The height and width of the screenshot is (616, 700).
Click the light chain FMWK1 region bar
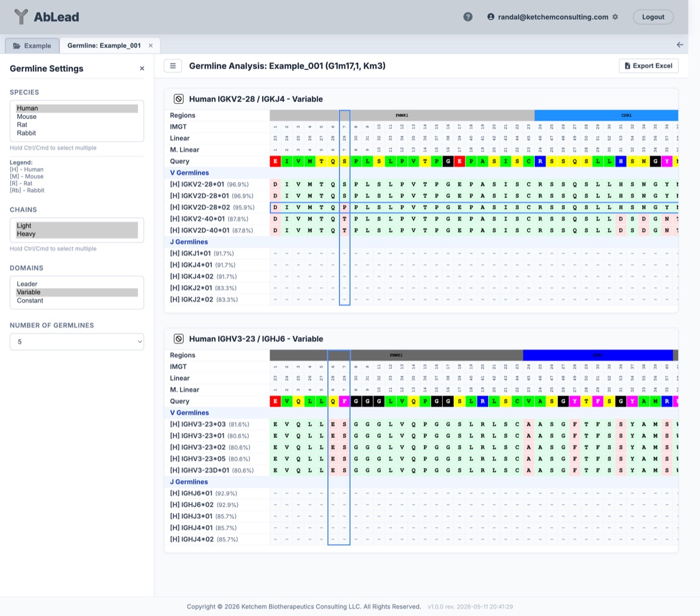402,116
